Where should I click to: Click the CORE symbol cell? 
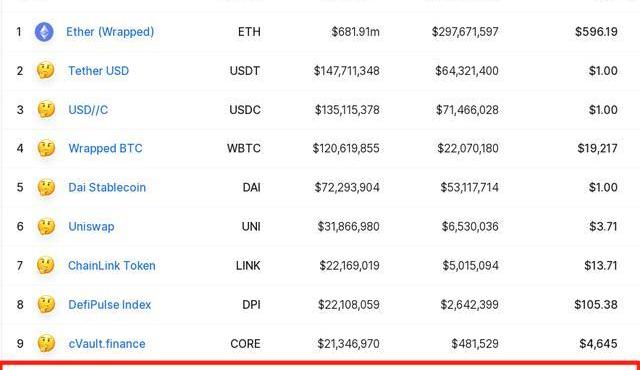point(245,343)
